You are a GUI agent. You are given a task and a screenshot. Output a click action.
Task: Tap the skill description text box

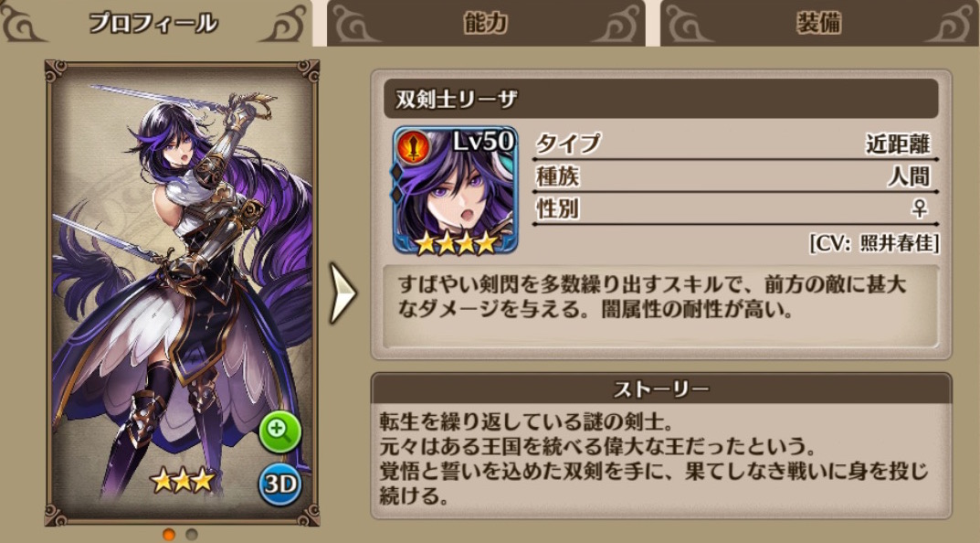pyautogui.click(x=661, y=306)
